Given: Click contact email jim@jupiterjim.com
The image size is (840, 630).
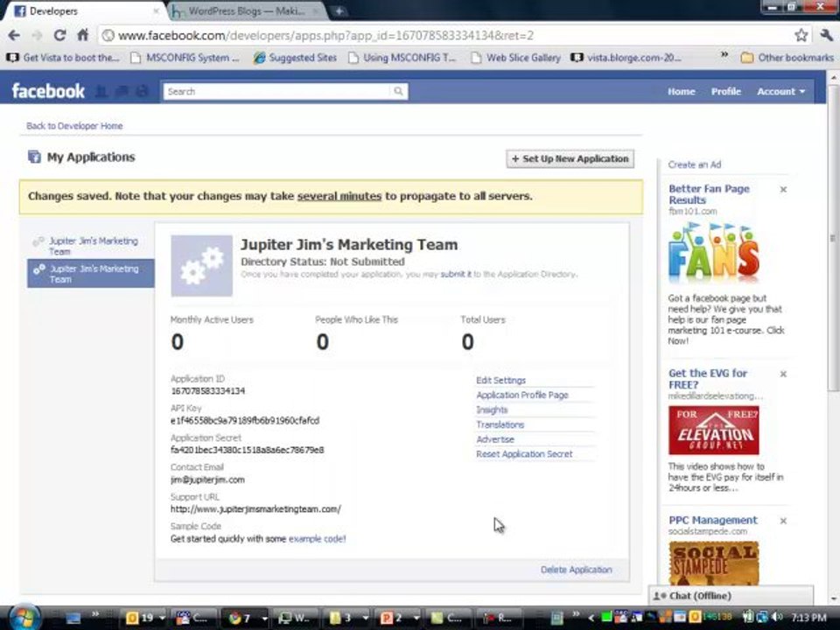Looking at the screenshot, I should [207, 480].
